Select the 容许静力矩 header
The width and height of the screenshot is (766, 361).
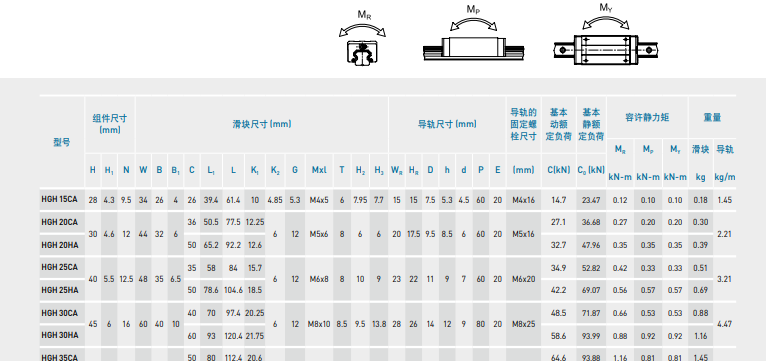[x=647, y=117]
